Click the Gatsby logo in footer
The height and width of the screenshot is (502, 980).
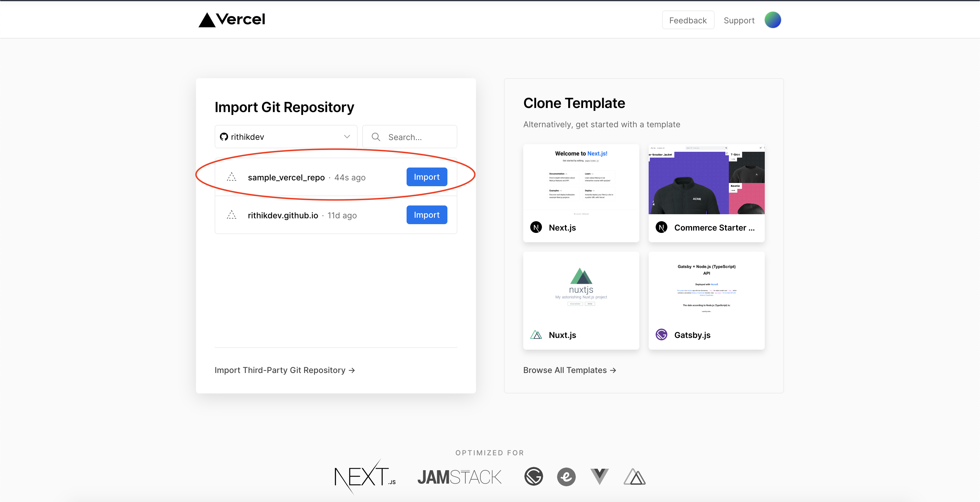point(533,477)
